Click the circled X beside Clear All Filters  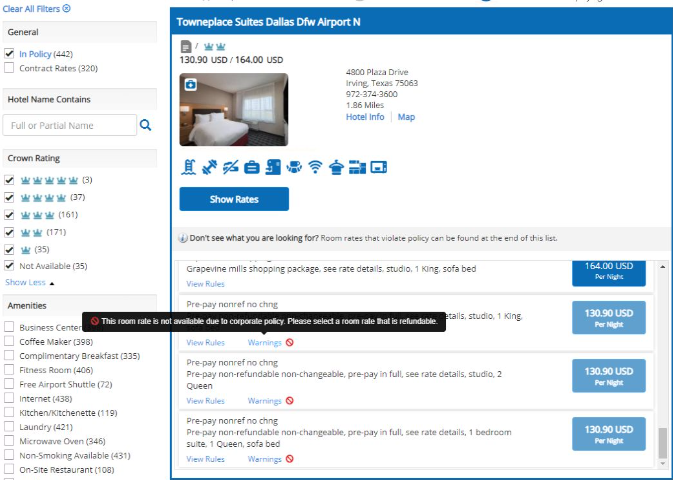[67, 8]
